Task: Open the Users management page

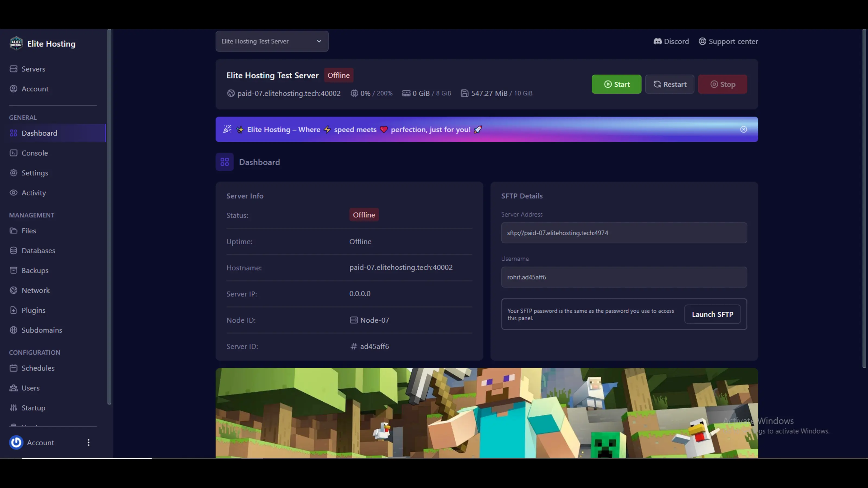Action: coord(30,388)
